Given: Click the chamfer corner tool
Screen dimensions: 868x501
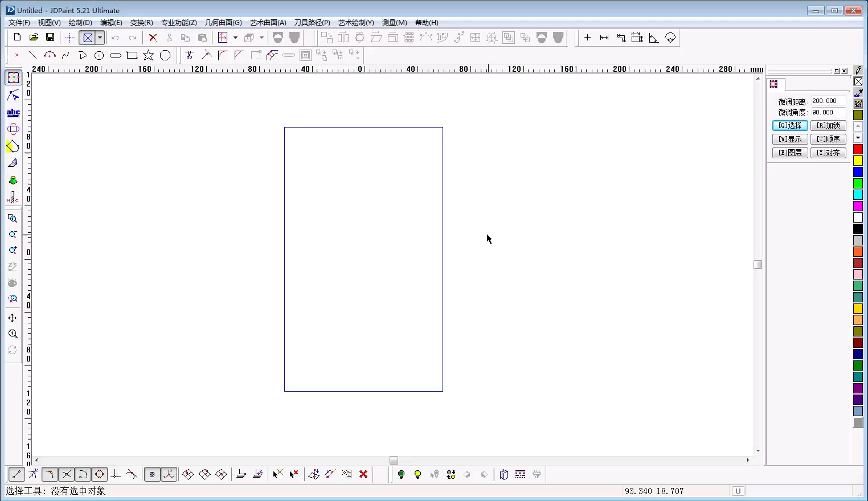Looking at the screenshot, I should coord(239,55).
